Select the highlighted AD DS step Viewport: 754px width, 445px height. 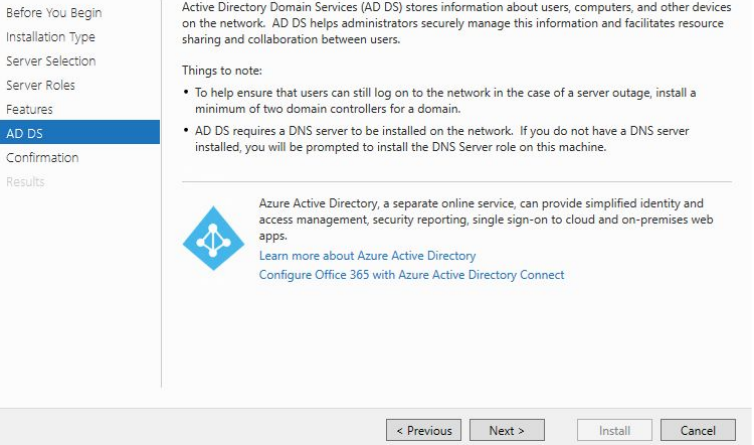(x=24, y=133)
